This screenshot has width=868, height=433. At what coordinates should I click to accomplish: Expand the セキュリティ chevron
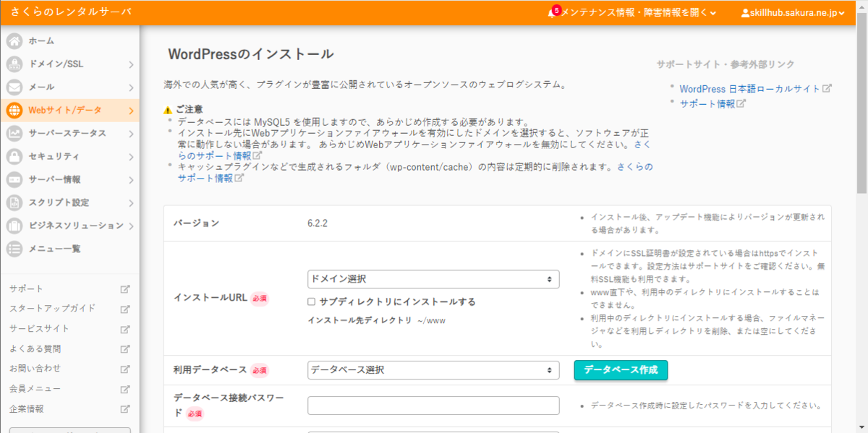[131, 157]
